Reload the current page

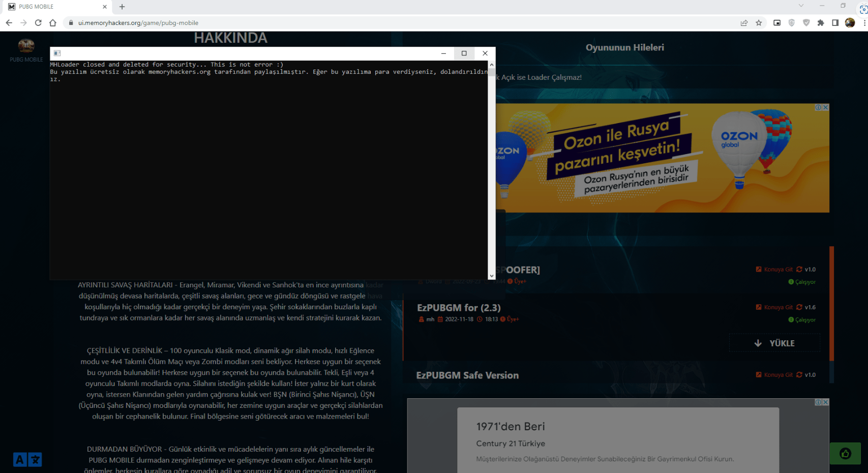point(38,23)
